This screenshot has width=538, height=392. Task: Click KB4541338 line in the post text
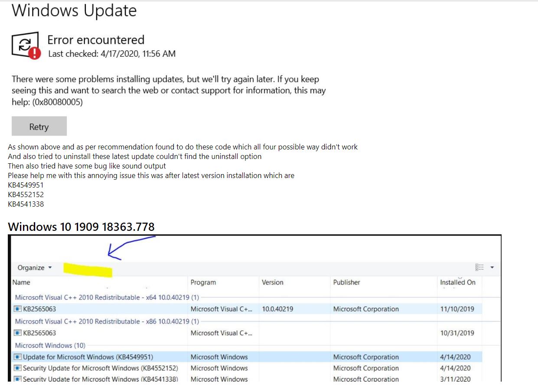pos(26,204)
